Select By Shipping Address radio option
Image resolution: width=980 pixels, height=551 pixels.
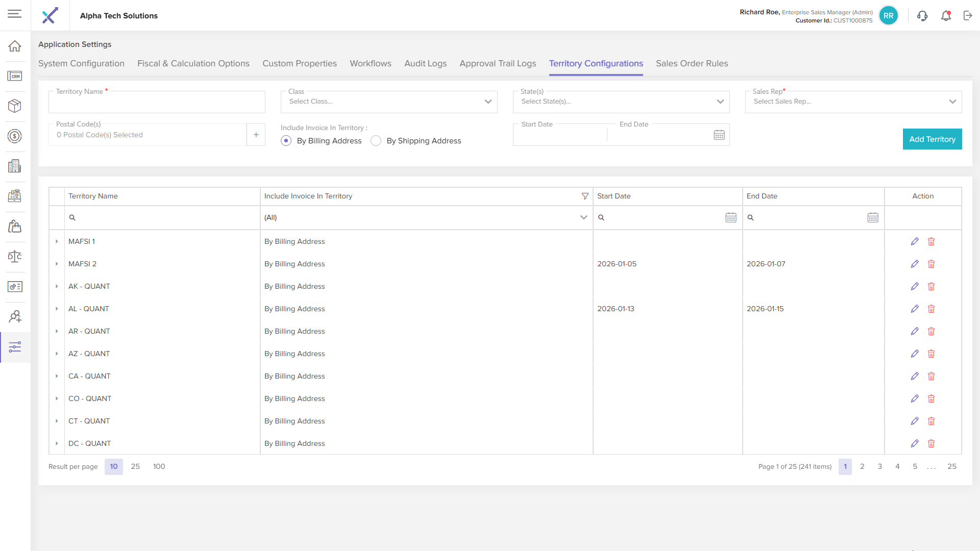coord(376,141)
